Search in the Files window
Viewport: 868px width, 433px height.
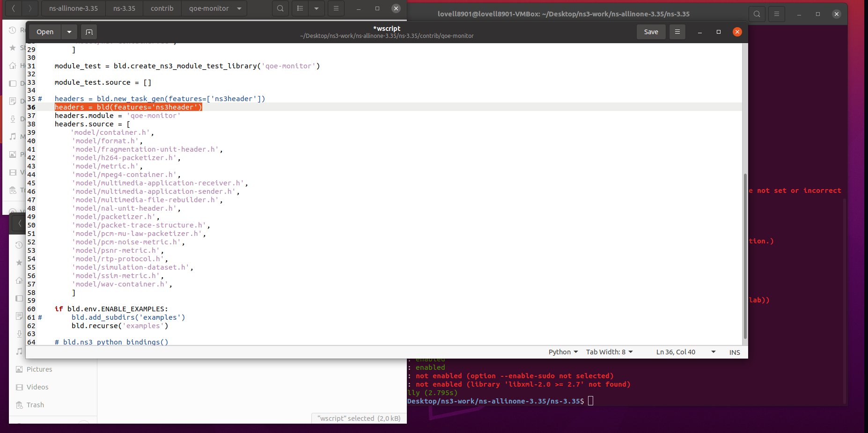[280, 8]
